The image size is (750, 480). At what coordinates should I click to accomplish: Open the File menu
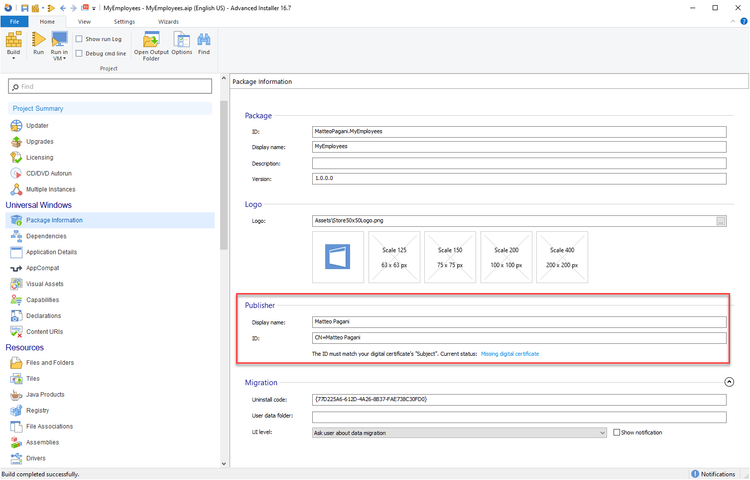pyautogui.click(x=13, y=20)
